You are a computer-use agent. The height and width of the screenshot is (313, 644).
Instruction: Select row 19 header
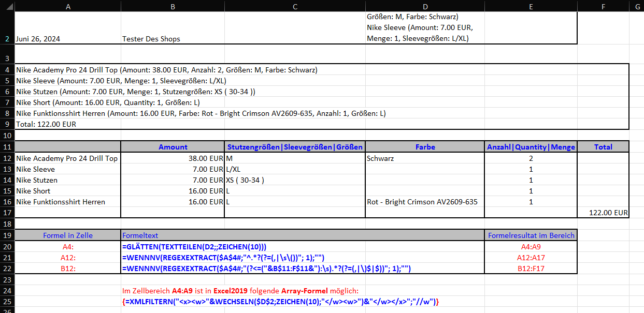point(7,235)
